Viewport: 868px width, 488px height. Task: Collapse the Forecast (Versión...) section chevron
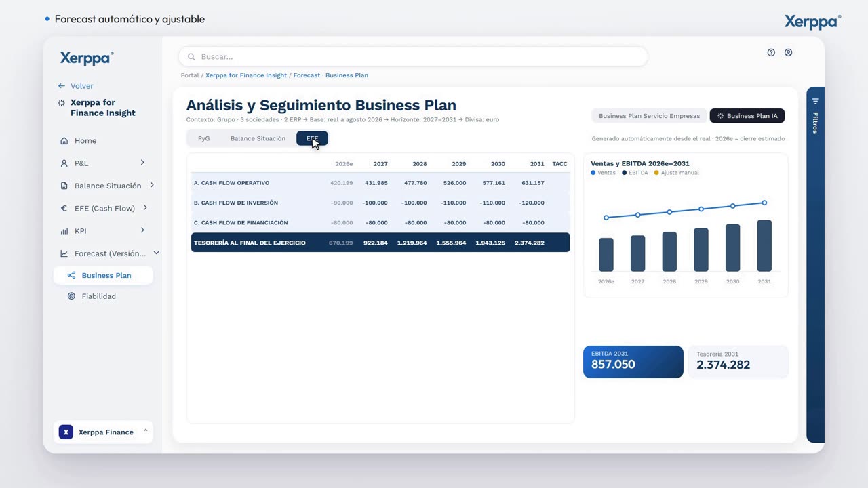point(156,253)
